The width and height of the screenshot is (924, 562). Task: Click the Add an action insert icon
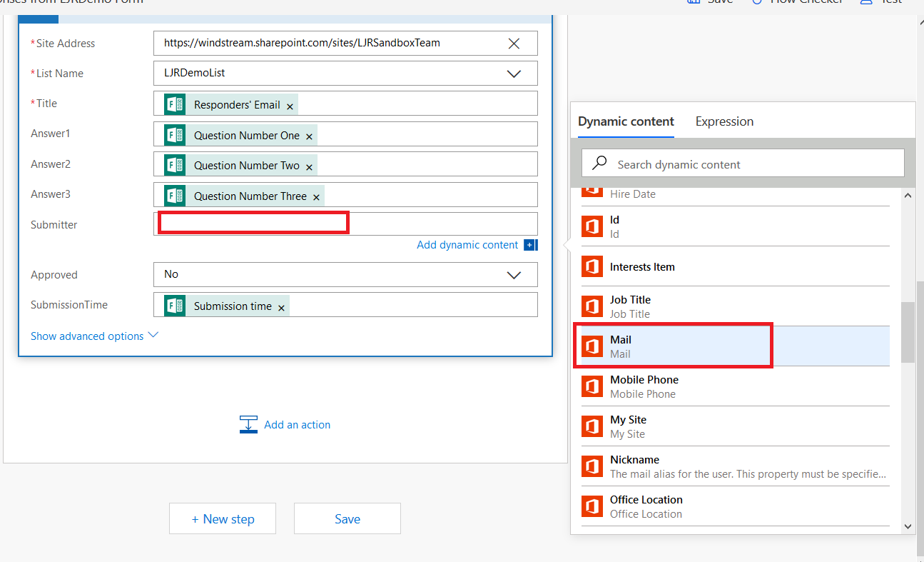pyautogui.click(x=248, y=424)
